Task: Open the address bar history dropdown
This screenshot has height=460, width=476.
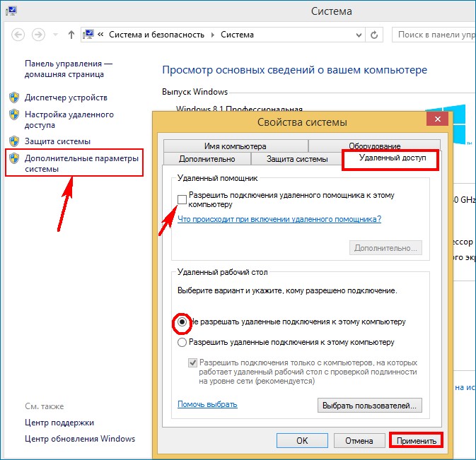Action: point(357,34)
